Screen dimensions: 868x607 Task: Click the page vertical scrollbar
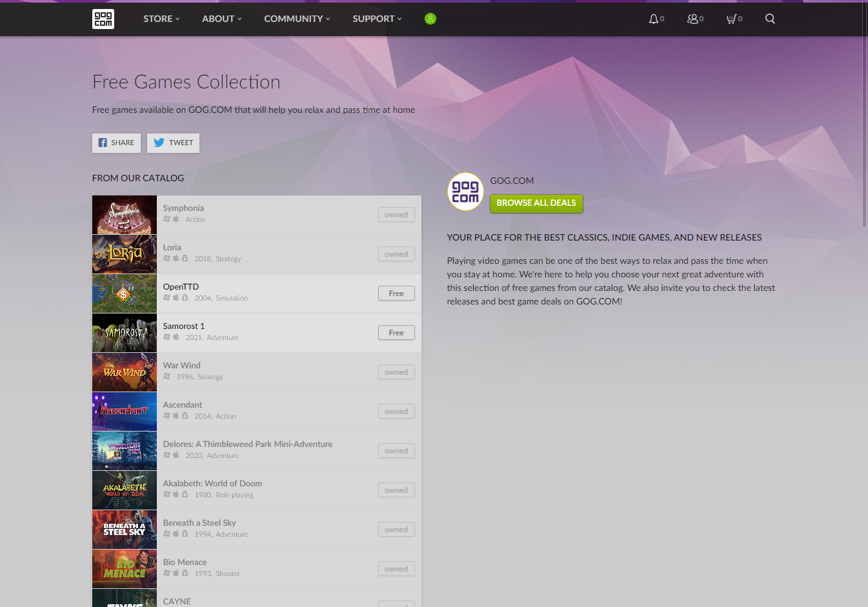point(865,115)
